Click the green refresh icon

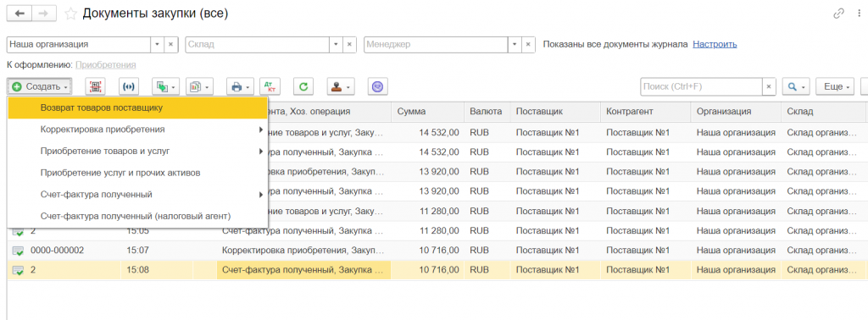[303, 86]
